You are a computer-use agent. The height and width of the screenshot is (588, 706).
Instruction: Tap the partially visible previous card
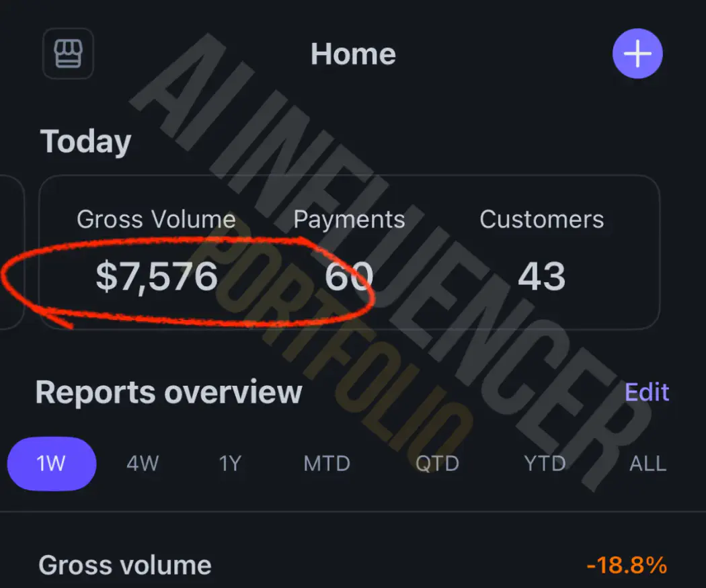11,252
